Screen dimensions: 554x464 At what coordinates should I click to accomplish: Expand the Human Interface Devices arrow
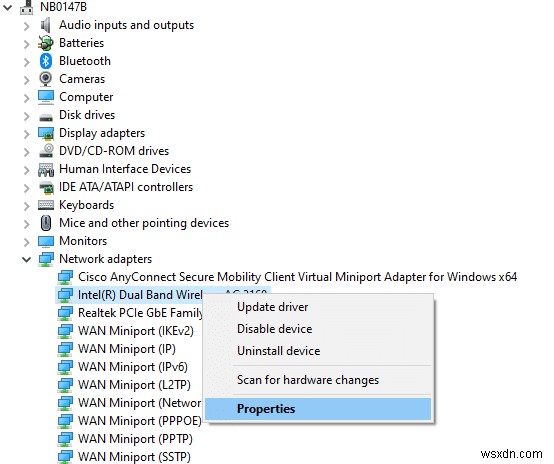[x=26, y=170]
